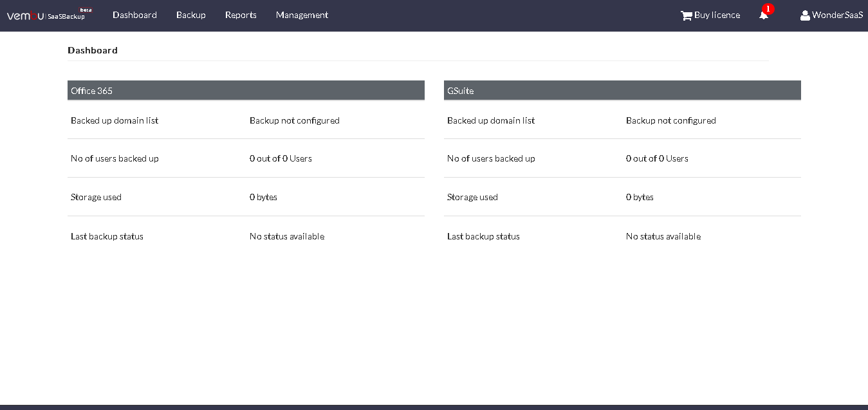The width and height of the screenshot is (868, 410).
Task: Click GSuite 'Backup not configured' text
Action: tap(670, 120)
